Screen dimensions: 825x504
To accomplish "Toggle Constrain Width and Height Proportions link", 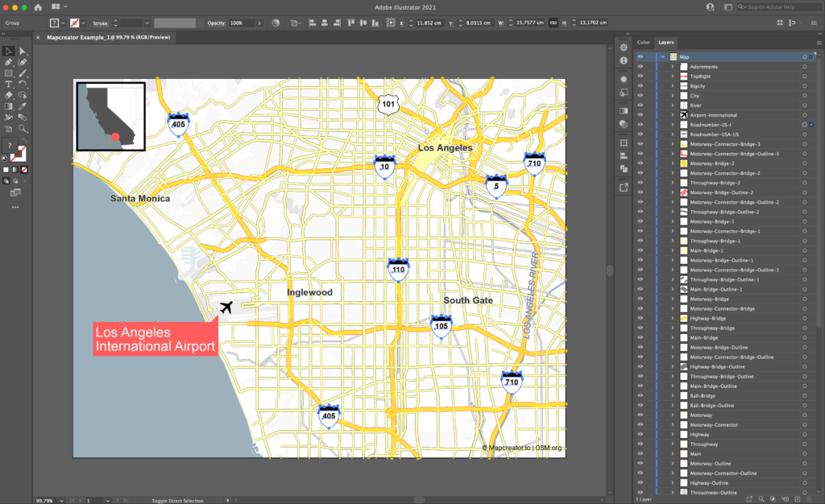I will 553,23.
